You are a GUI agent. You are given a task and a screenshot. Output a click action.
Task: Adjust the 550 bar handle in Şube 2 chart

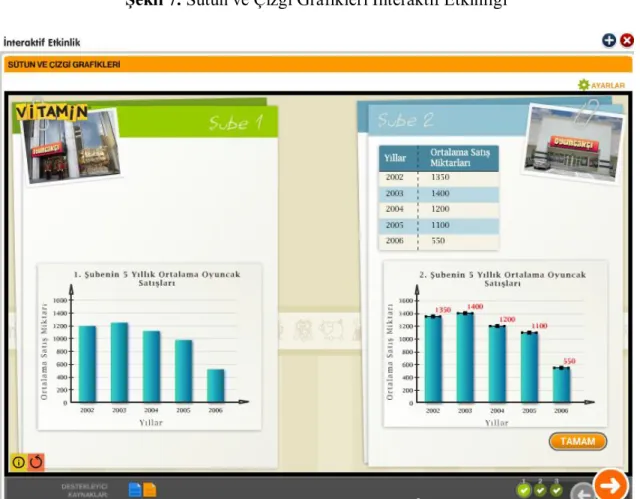click(561, 368)
